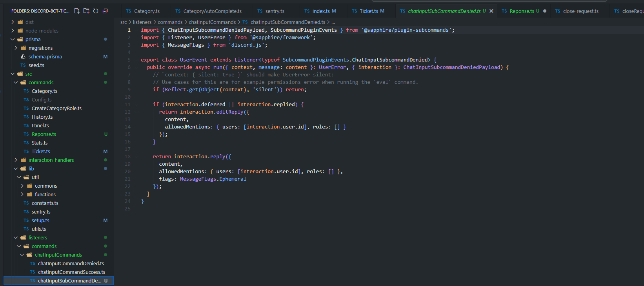The height and width of the screenshot is (286, 644).
Task: Collapse the prisma folder chevron
Action: point(13,39)
